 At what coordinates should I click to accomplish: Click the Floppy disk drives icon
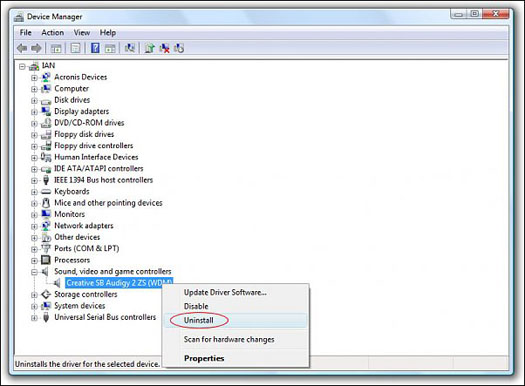[x=46, y=135]
